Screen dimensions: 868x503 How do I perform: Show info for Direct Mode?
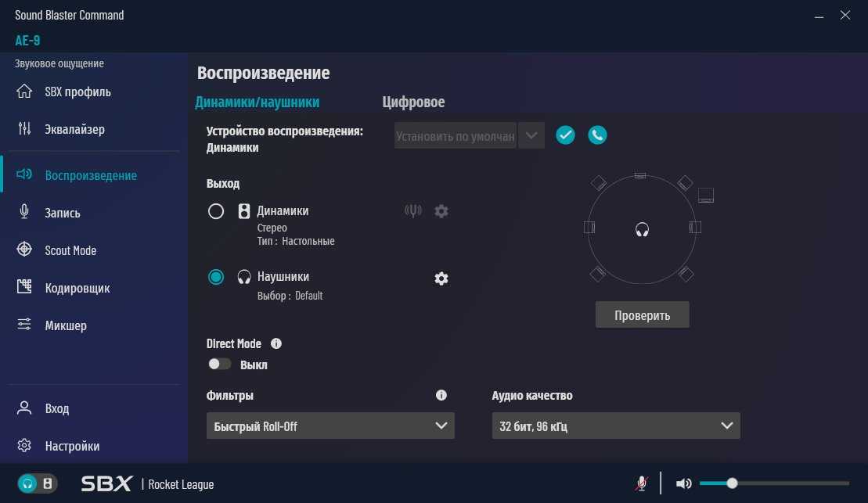(x=276, y=343)
